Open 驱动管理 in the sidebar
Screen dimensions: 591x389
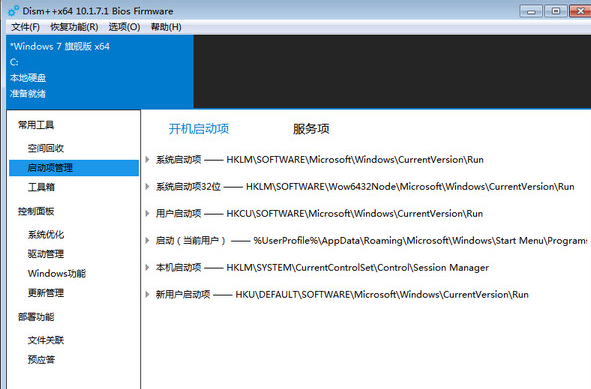[46, 254]
